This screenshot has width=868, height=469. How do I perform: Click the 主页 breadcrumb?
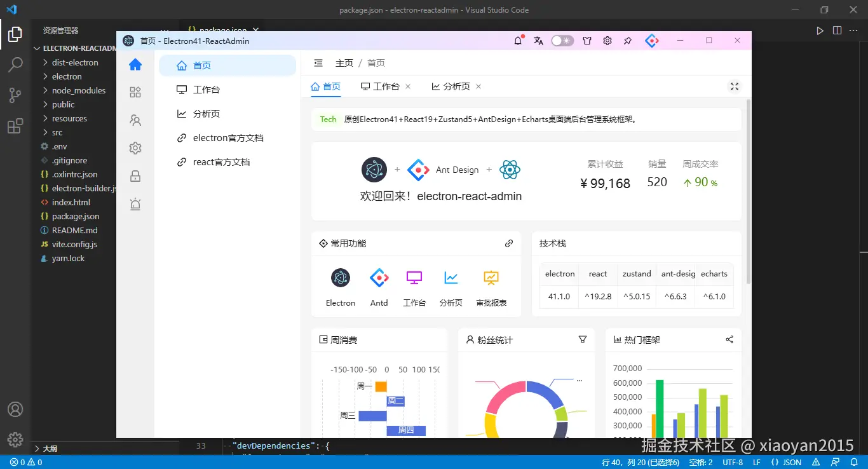pos(344,63)
